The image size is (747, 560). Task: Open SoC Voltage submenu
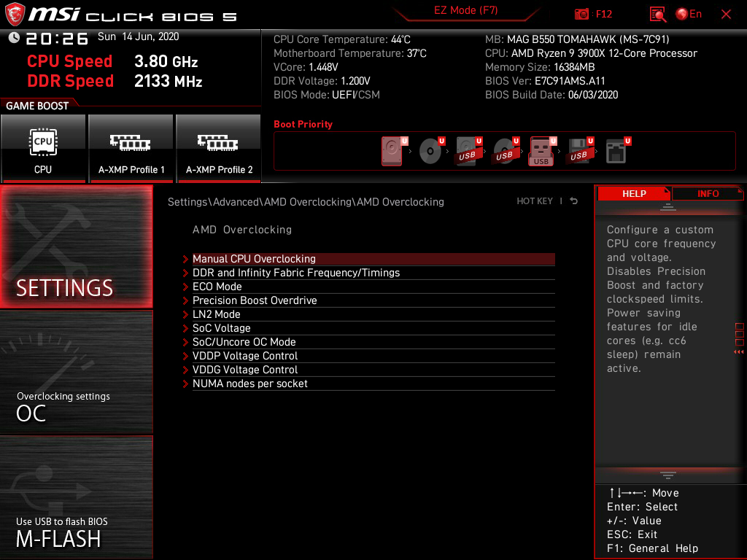click(x=373, y=328)
